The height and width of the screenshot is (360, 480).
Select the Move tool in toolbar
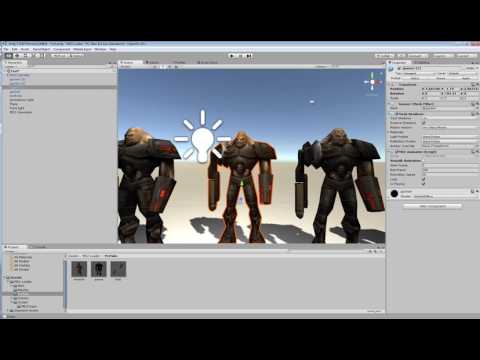tap(17, 56)
